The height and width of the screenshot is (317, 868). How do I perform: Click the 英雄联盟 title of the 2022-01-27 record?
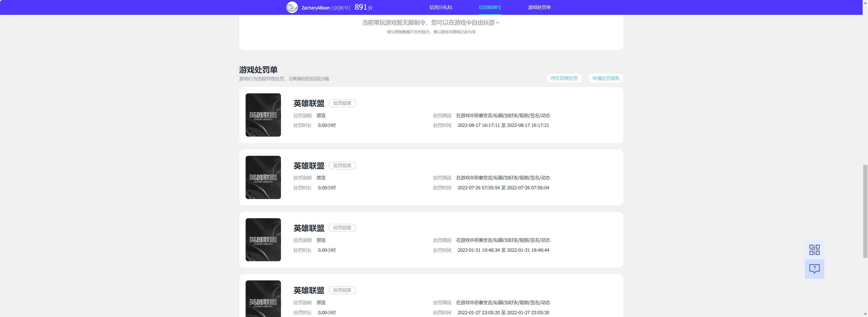click(309, 290)
